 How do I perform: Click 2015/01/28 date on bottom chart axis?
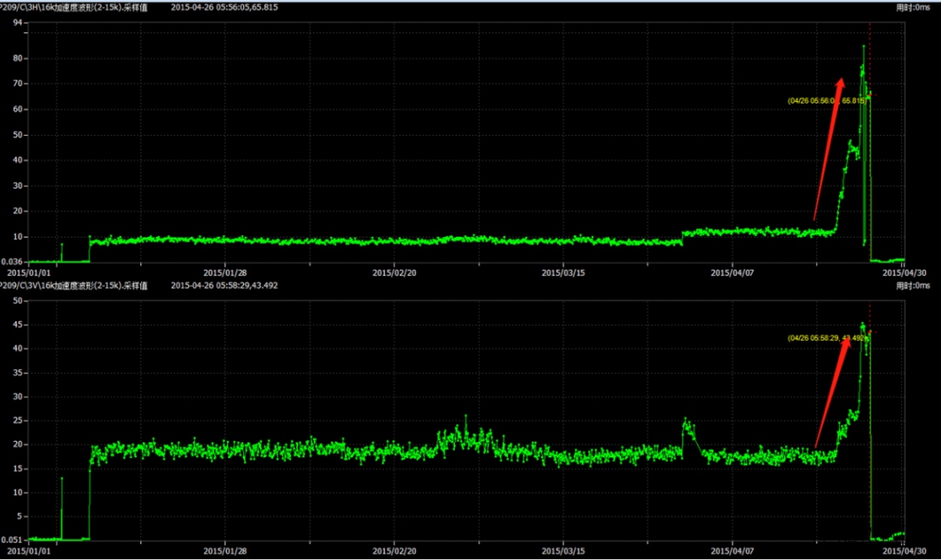click(226, 550)
